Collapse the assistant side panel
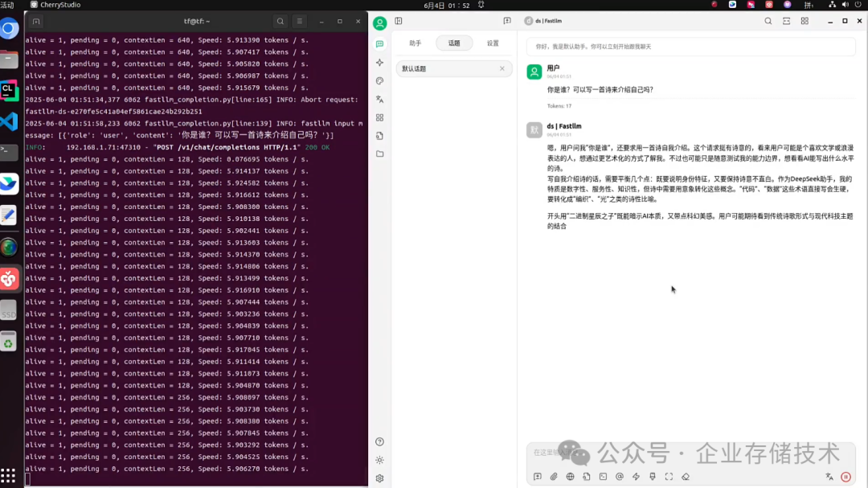 [x=399, y=21]
